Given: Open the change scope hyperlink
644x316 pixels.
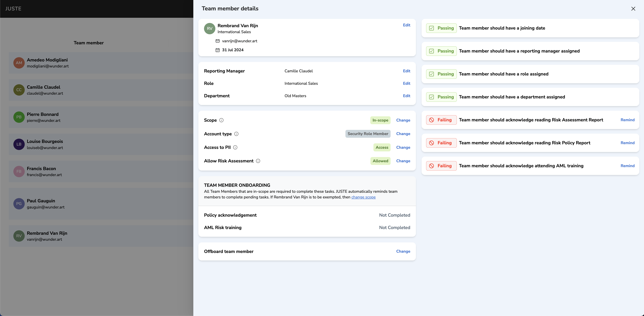Looking at the screenshot, I should coord(363,197).
